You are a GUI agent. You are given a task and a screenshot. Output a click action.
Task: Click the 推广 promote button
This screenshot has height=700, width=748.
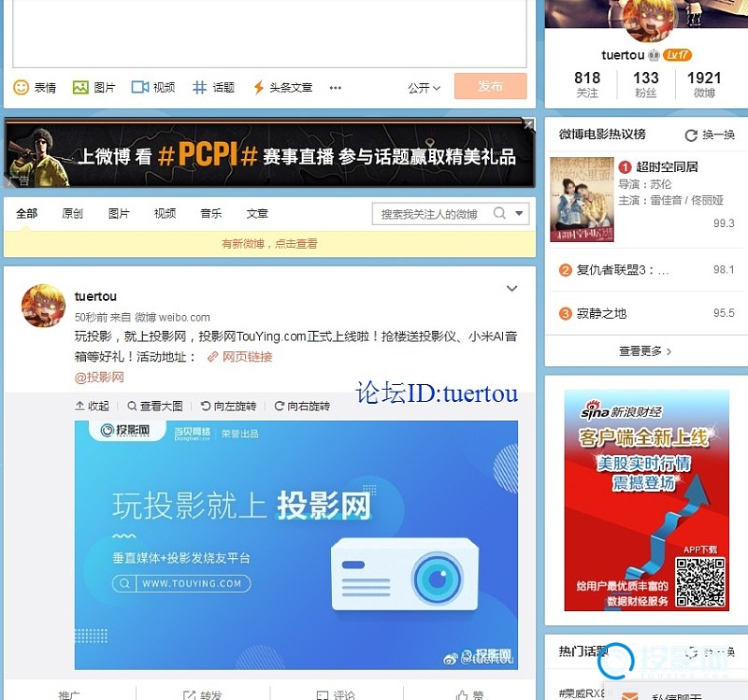point(69,695)
